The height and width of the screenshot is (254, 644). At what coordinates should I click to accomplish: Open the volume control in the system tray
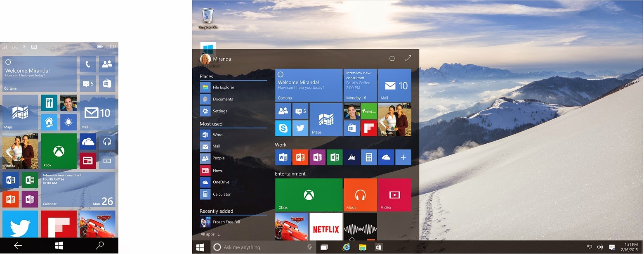tap(599, 247)
